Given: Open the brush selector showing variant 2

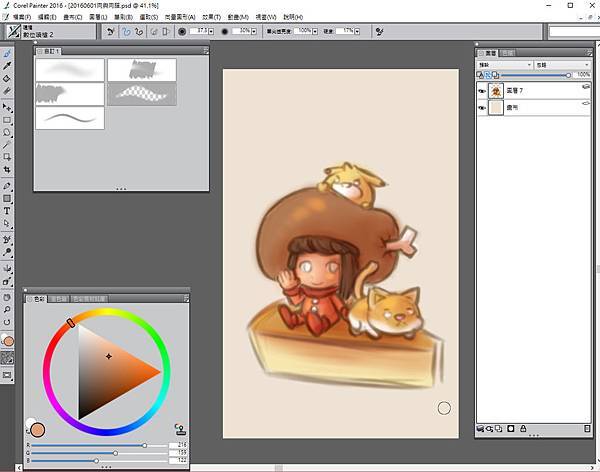Looking at the screenshot, I should point(51,32).
